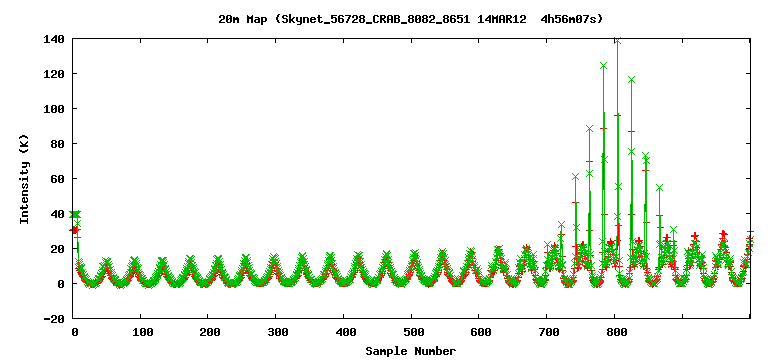
Task: Click the 140 y-axis tick label
Action: 54,39
